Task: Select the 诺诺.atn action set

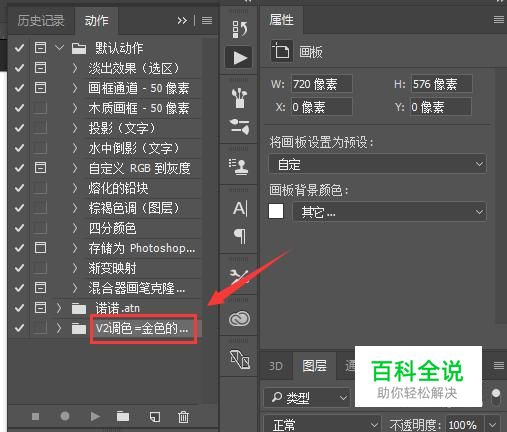Action: 118,308
